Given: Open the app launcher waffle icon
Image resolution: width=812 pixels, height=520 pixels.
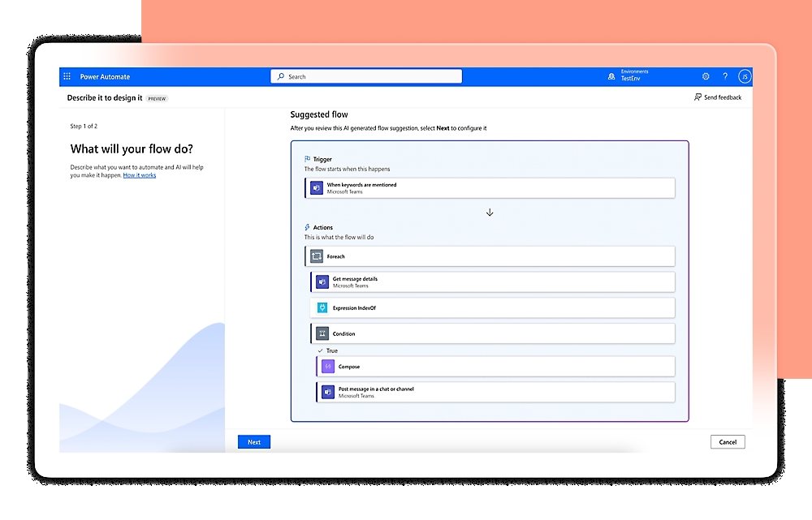Looking at the screenshot, I should (x=67, y=76).
